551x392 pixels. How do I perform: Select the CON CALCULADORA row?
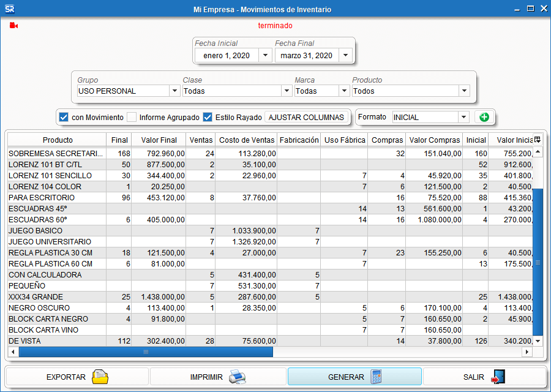[x=270, y=275]
